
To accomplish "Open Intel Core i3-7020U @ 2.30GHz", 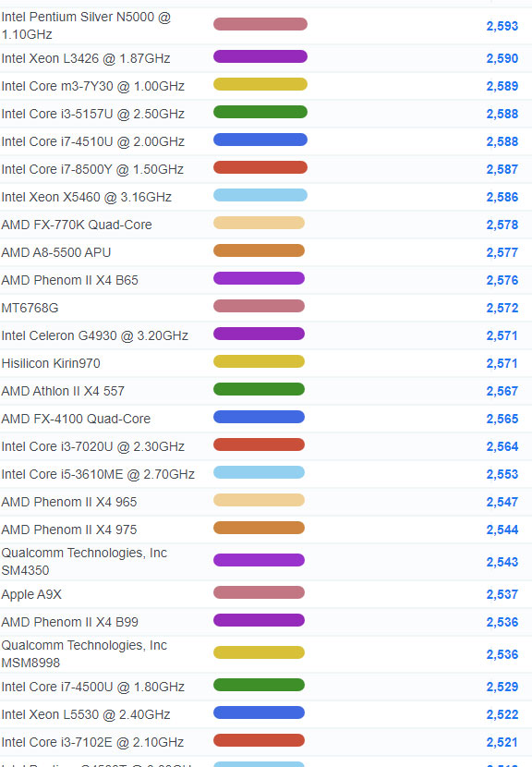I will point(93,446).
